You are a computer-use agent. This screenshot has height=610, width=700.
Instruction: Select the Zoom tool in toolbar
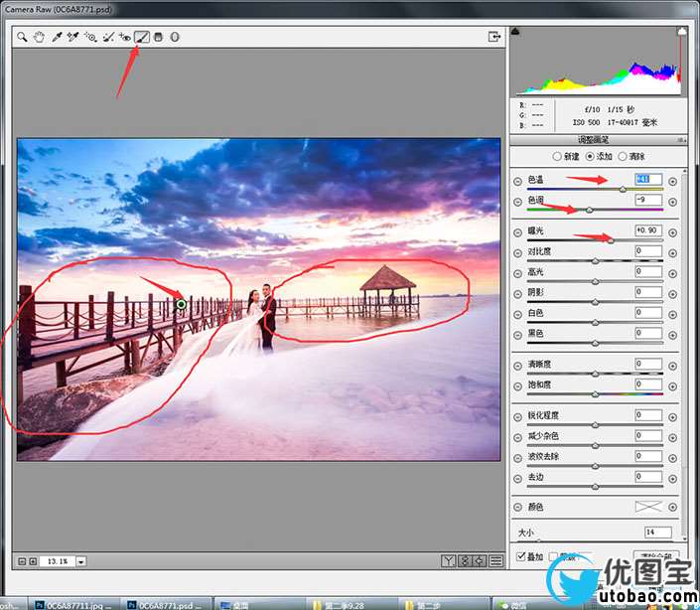pos(22,37)
